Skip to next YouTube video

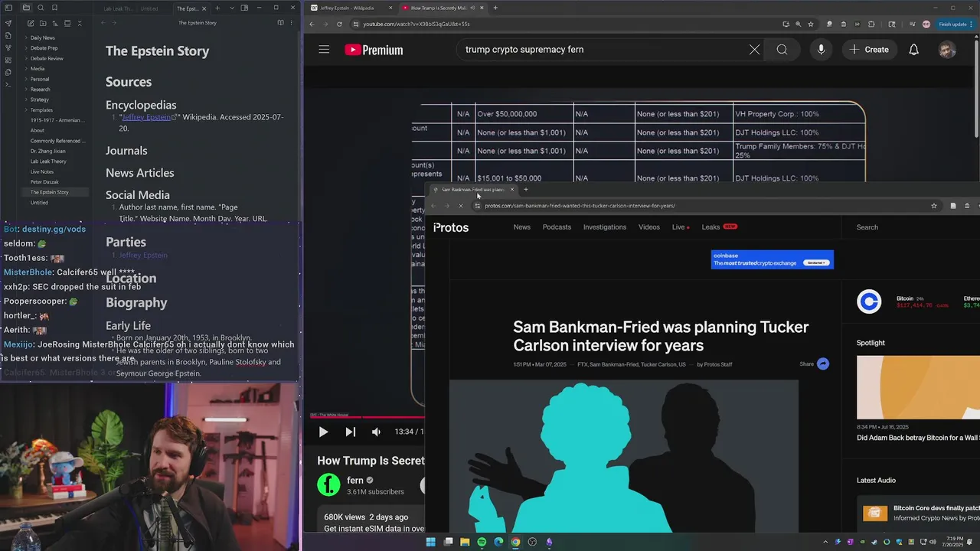[350, 432]
